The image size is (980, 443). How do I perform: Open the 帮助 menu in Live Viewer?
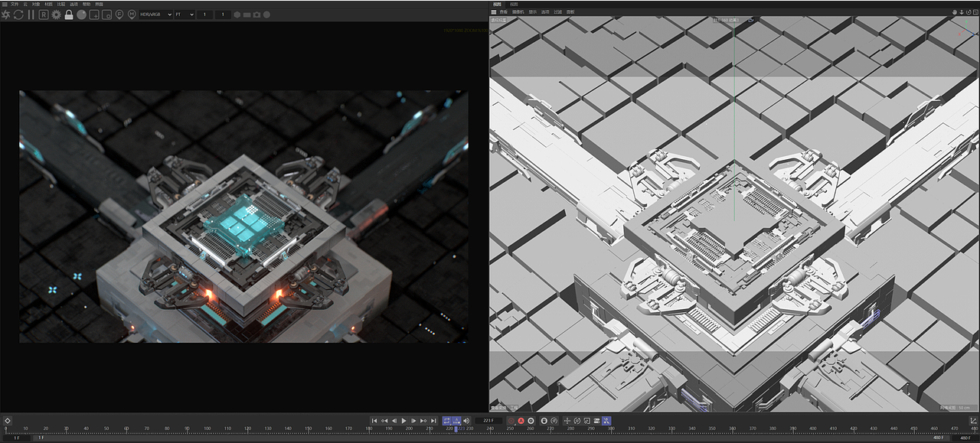pos(86,4)
